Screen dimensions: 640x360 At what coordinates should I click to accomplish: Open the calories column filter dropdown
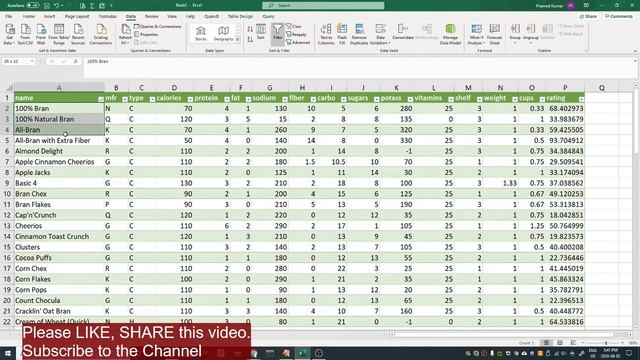[190, 99]
